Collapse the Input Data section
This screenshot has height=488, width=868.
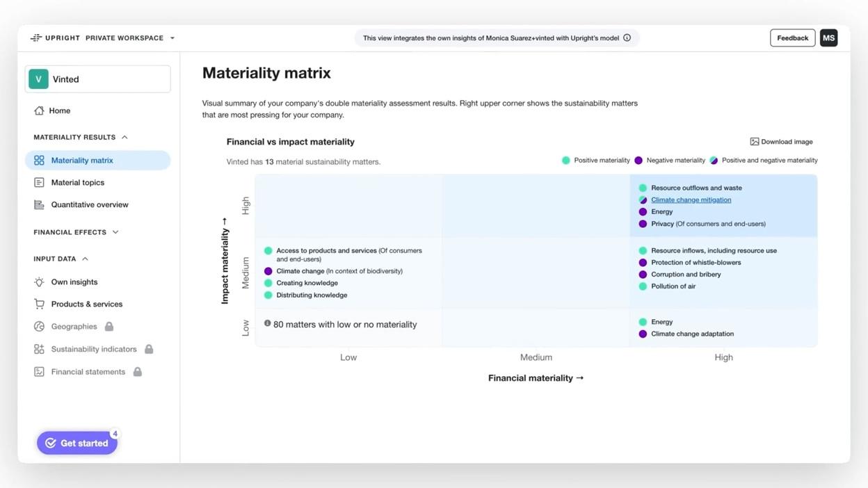84,258
